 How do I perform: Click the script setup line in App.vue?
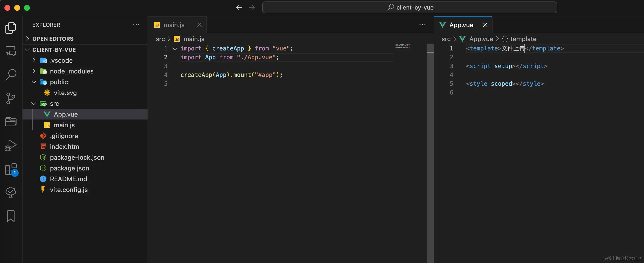(507, 66)
